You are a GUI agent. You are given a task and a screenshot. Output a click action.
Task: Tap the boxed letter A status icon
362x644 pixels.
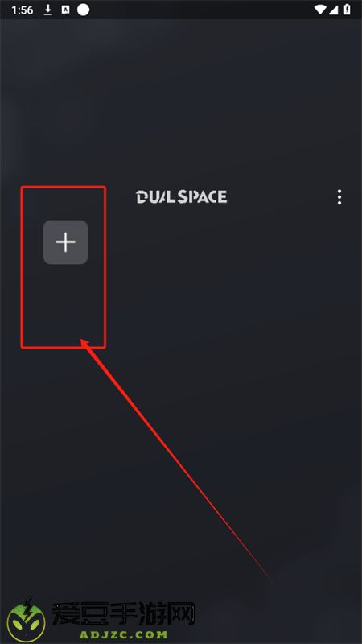(65, 10)
